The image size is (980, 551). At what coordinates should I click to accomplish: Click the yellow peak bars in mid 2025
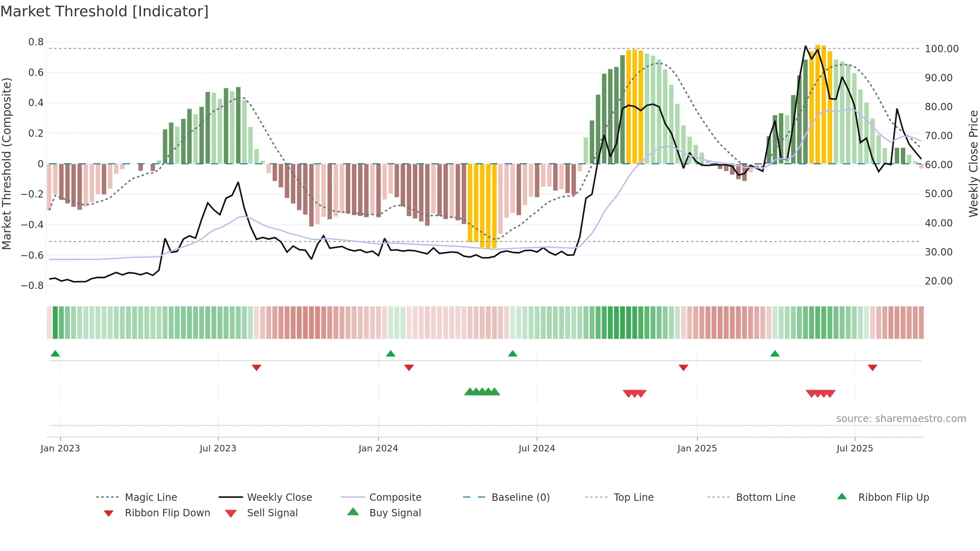click(x=821, y=104)
